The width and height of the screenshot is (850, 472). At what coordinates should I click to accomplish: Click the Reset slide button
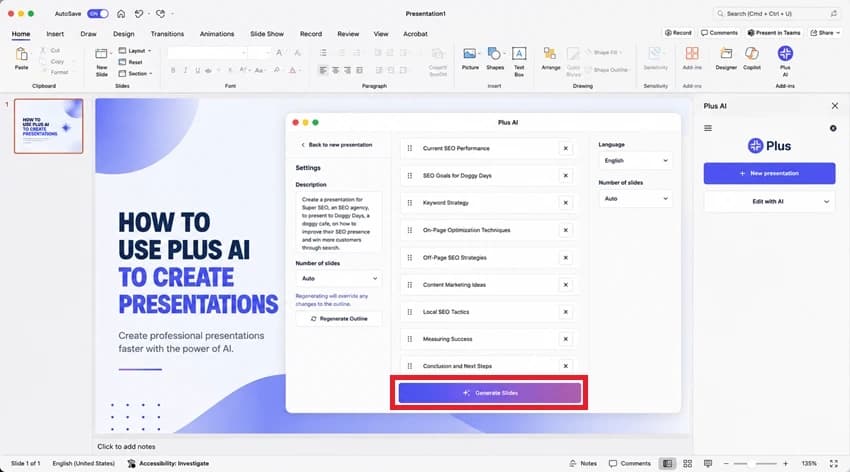131,62
